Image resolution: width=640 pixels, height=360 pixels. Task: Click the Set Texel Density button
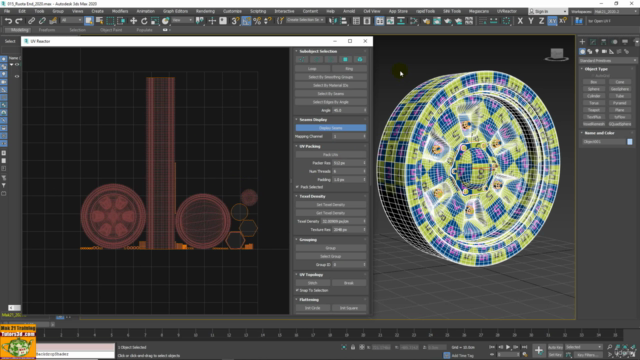click(331, 204)
